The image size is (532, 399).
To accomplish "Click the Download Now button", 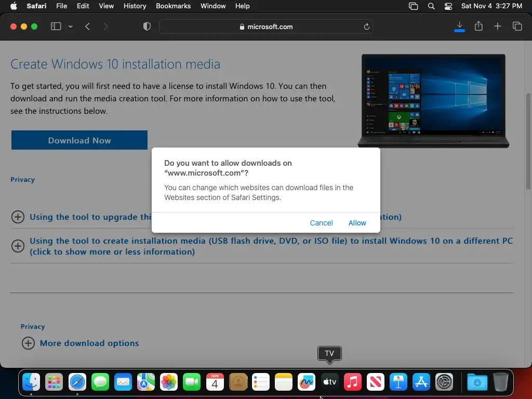I will point(79,140).
